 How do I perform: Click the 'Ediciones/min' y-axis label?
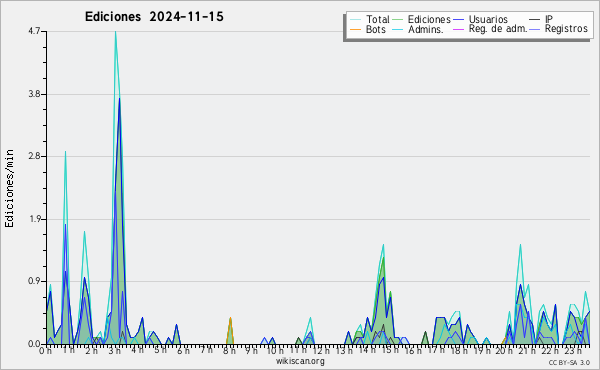click(9, 188)
